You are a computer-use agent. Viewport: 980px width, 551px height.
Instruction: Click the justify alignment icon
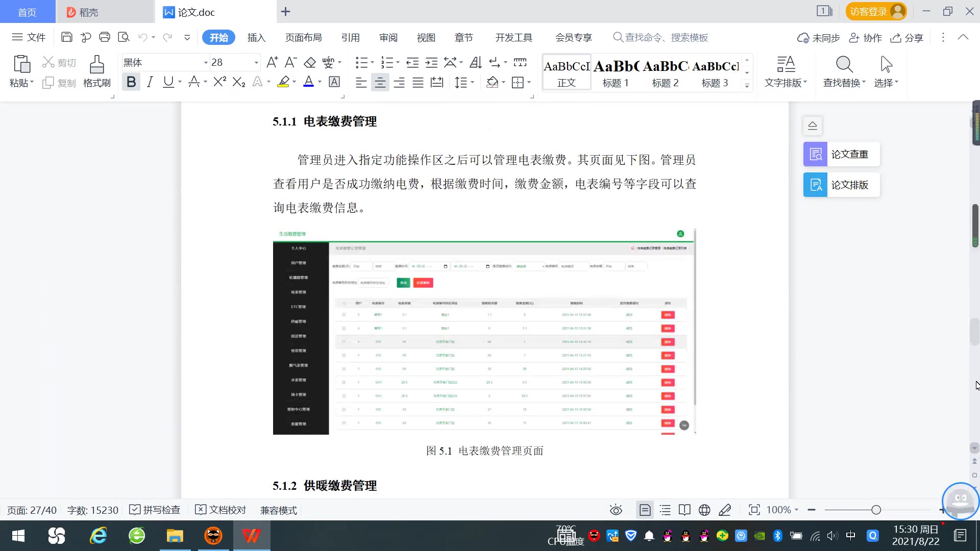(x=418, y=82)
